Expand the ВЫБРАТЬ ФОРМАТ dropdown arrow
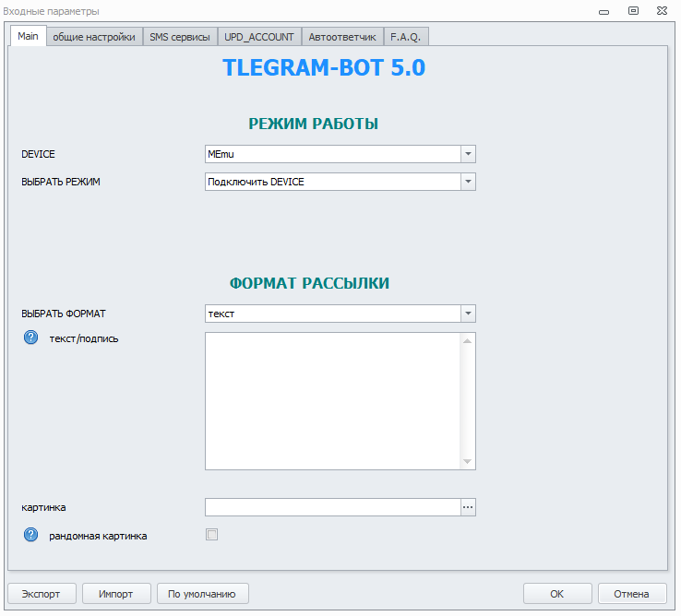The image size is (681, 616). click(x=468, y=314)
